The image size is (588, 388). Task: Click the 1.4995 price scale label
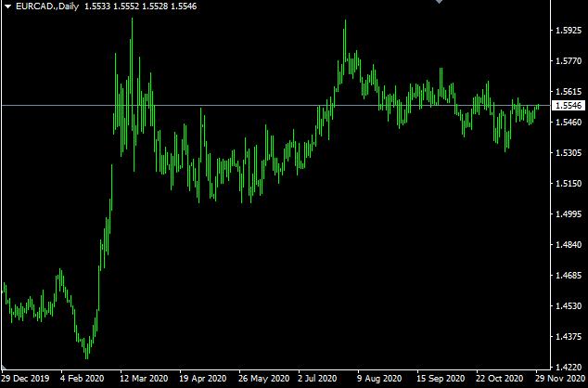click(569, 213)
